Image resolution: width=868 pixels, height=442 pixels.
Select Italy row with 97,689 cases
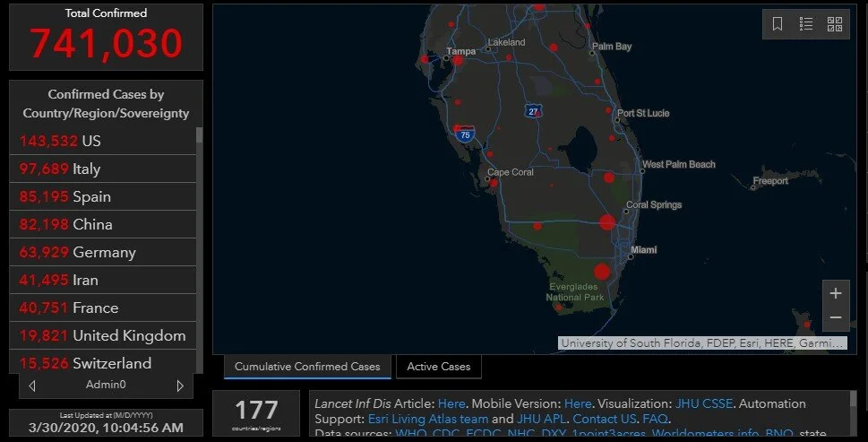click(103, 169)
